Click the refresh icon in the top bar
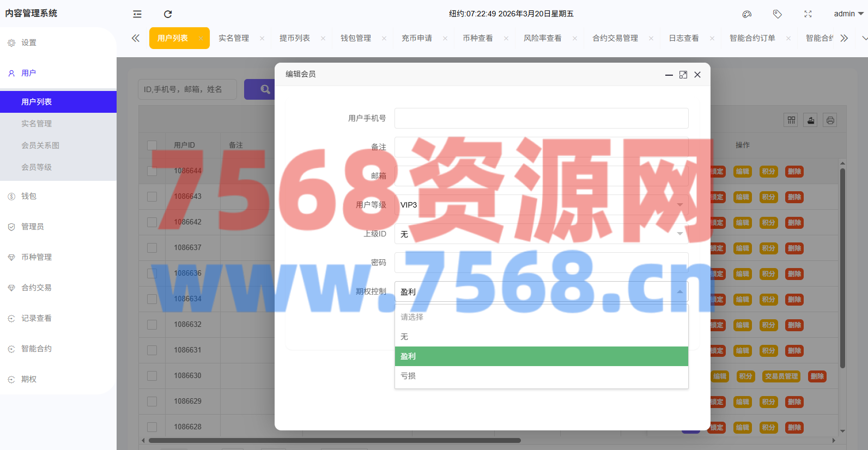868x450 pixels. pyautogui.click(x=168, y=14)
